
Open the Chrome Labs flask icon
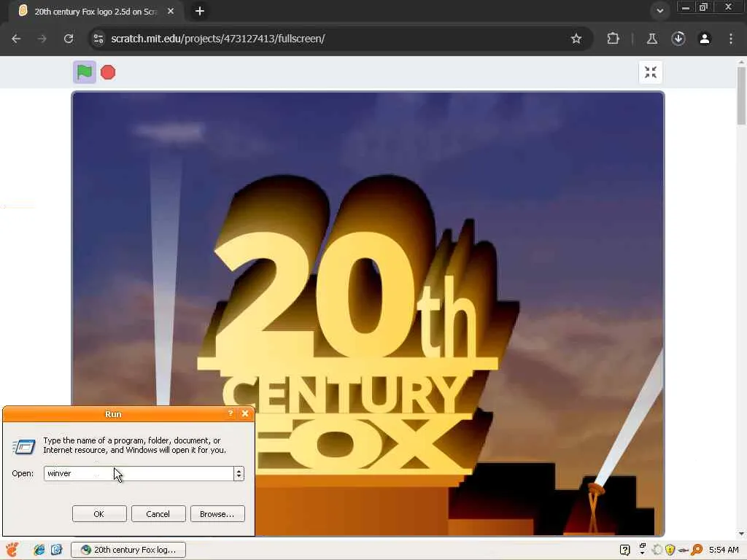click(x=651, y=39)
